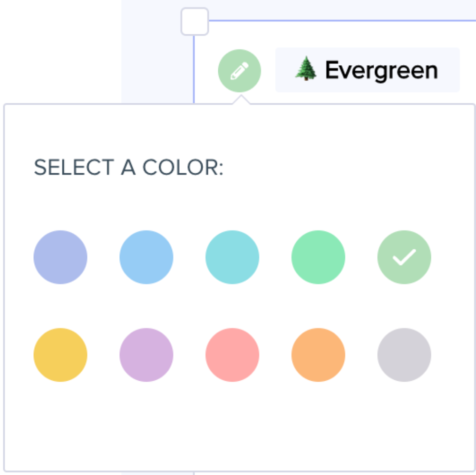This screenshot has height=475, width=476.
Task: Choose the orange color swatch
Action: point(318,355)
